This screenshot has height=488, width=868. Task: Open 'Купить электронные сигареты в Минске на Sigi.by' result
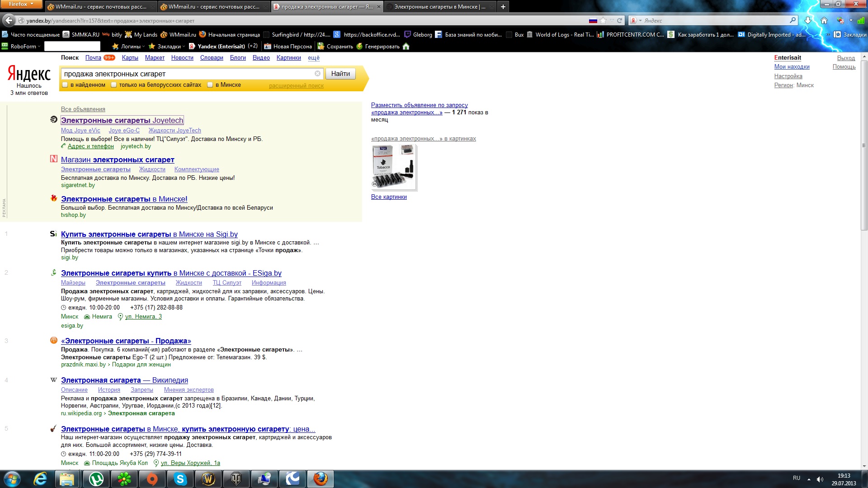click(149, 234)
